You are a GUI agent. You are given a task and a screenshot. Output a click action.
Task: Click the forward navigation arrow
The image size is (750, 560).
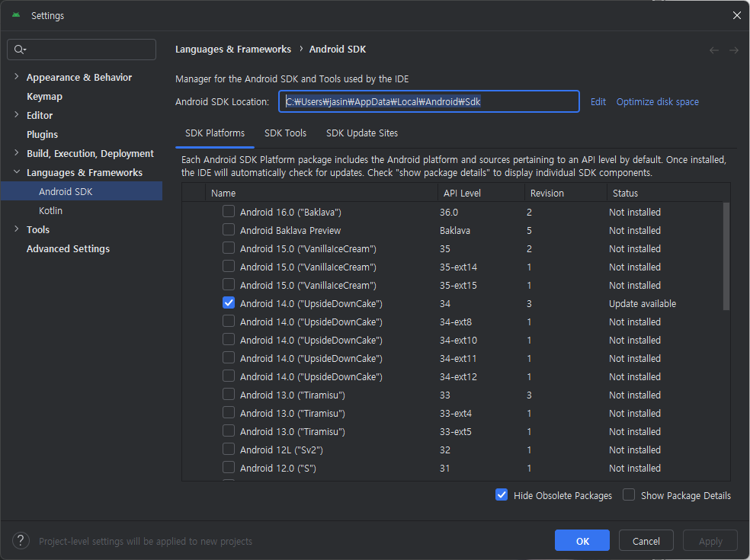(x=734, y=50)
